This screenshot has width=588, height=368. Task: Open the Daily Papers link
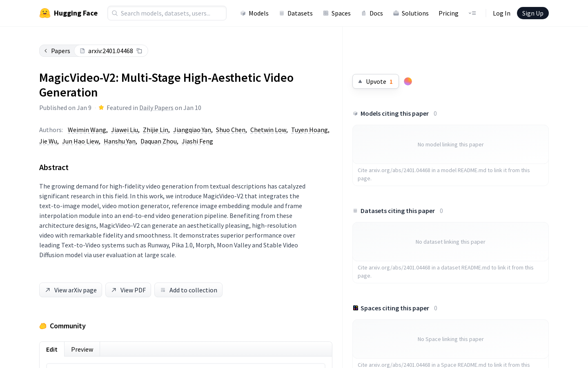pyautogui.click(x=156, y=108)
